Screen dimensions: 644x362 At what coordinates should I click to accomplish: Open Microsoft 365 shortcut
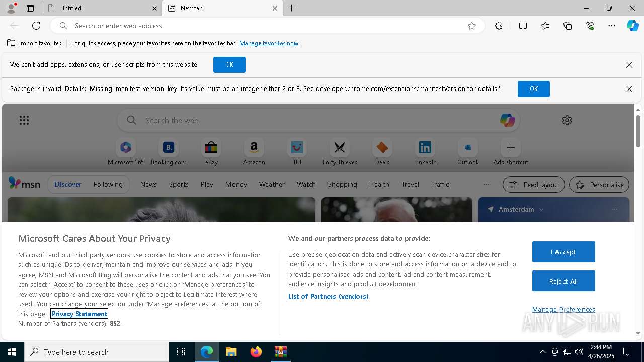pyautogui.click(x=126, y=153)
